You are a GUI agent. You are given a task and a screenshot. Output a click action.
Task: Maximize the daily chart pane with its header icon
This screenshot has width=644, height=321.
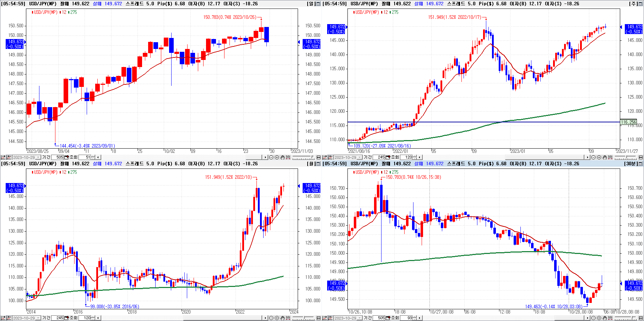(319, 4)
